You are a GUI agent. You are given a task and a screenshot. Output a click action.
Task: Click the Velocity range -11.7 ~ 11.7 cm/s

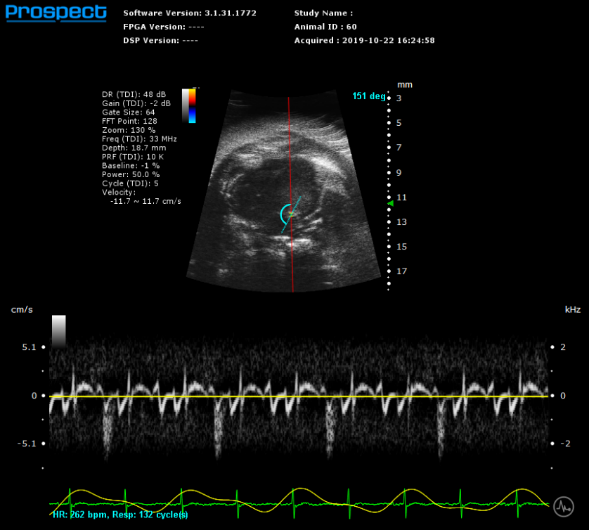(x=146, y=201)
